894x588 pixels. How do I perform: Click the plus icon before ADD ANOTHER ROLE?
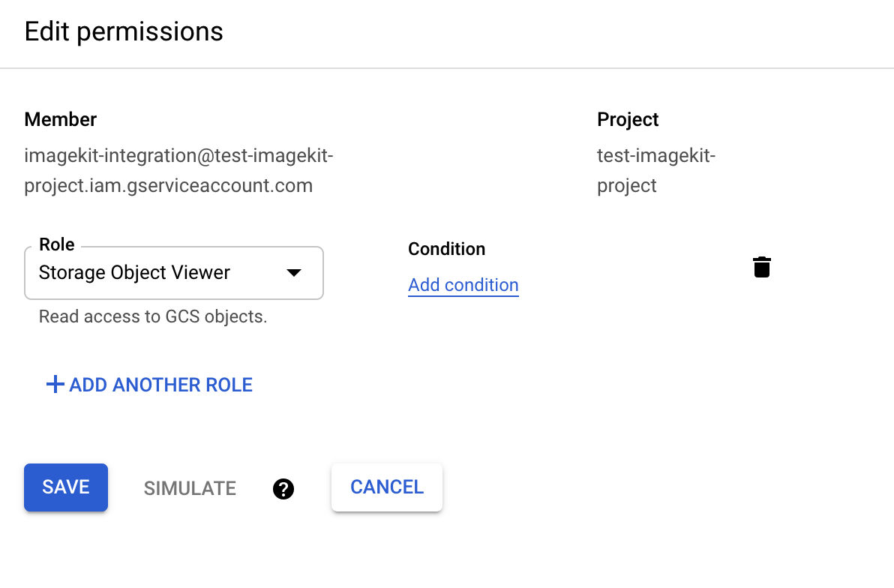55,385
